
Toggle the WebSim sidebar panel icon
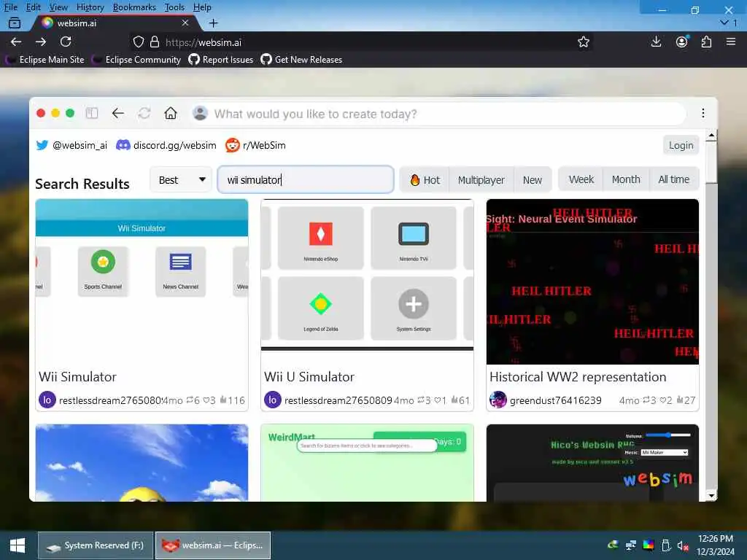(x=91, y=113)
